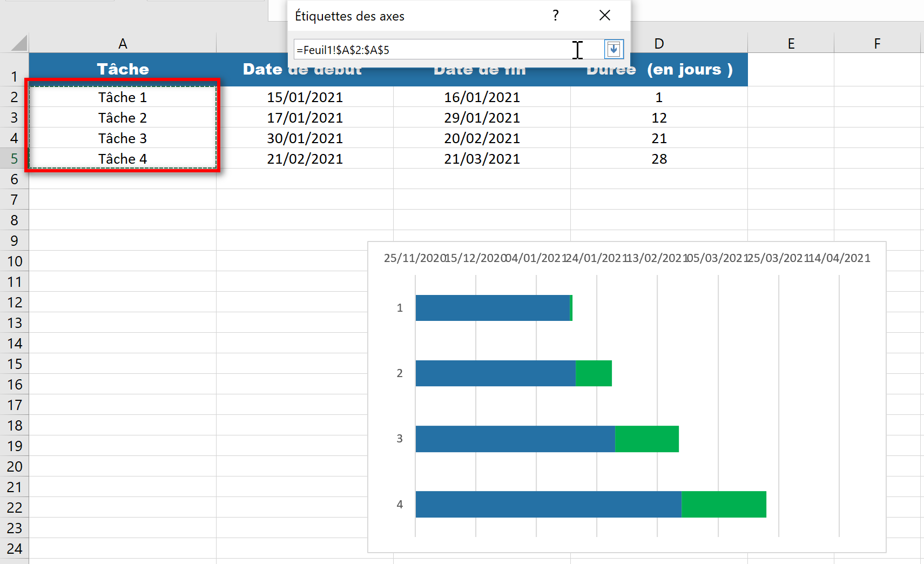Select row 2 header
The width and height of the screenshot is (924, 564).
(14, 97)
